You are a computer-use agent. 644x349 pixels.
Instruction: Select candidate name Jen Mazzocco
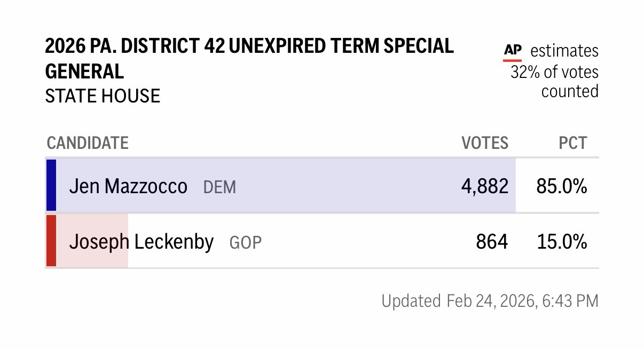tap(128, 186)
